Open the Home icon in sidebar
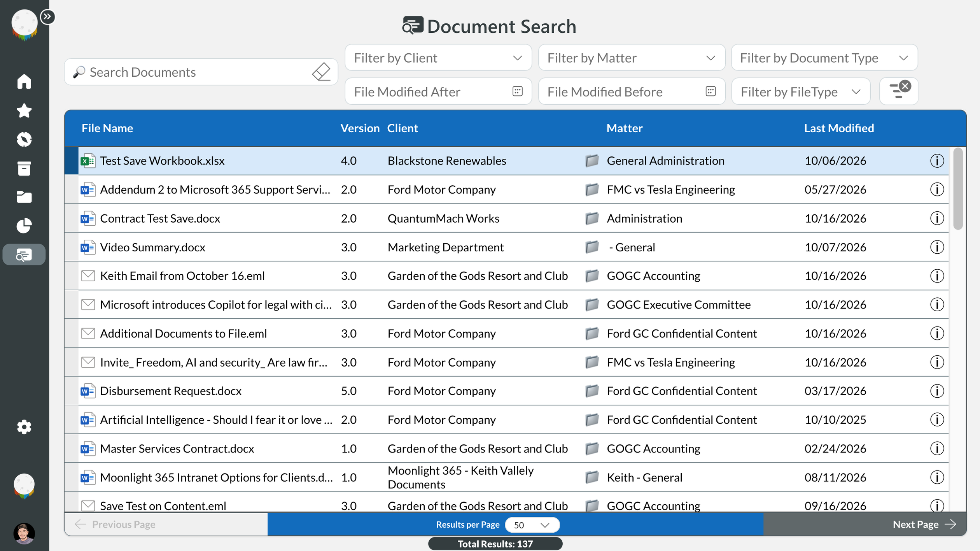This screenshot has width=980, height=551. [24, 81]
